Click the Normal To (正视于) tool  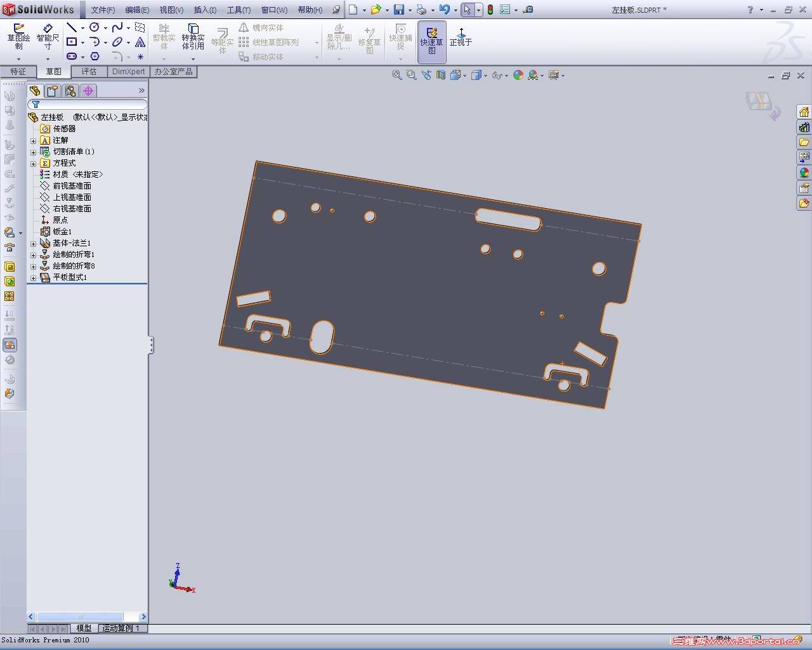click(x=461, y=37)
